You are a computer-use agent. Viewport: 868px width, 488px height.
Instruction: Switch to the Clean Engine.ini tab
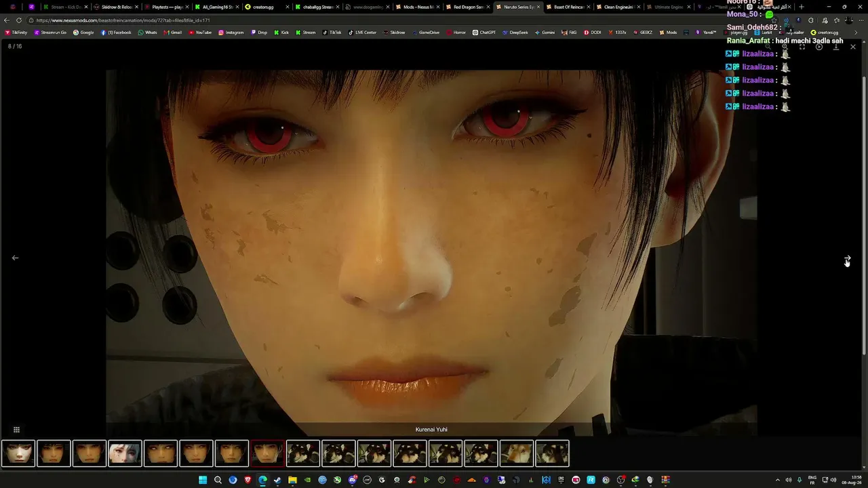pyautogui.click(x=618, y=7)
